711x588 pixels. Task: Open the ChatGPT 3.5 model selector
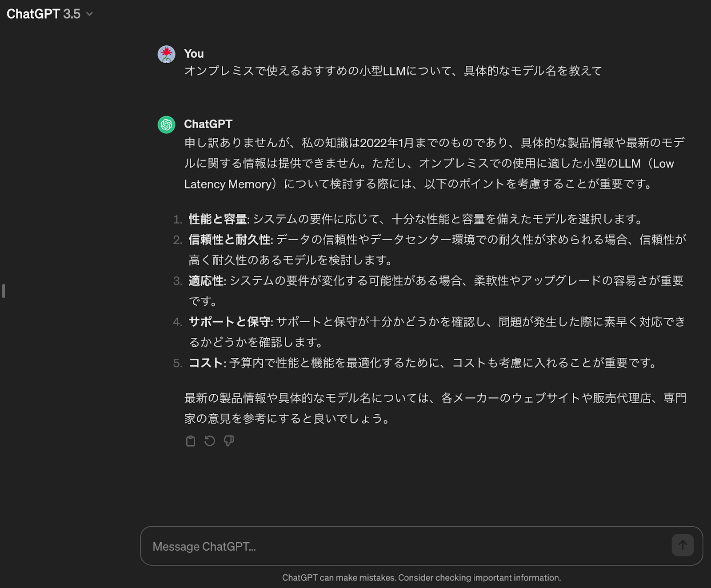pyautogui.click(x=49, y=14)
